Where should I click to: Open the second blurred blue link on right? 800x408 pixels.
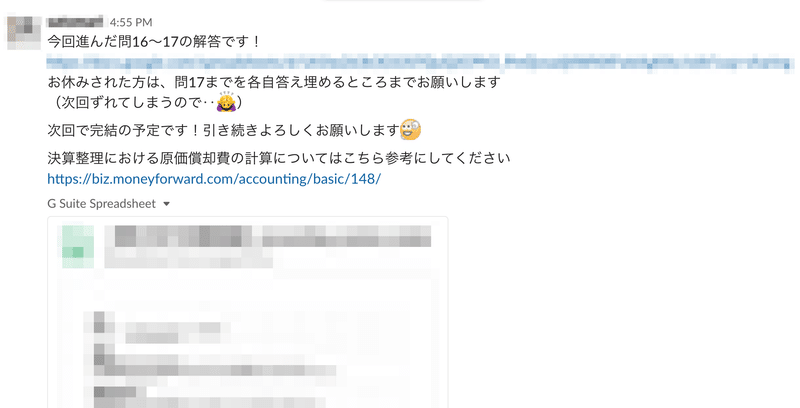coord(649,63)
